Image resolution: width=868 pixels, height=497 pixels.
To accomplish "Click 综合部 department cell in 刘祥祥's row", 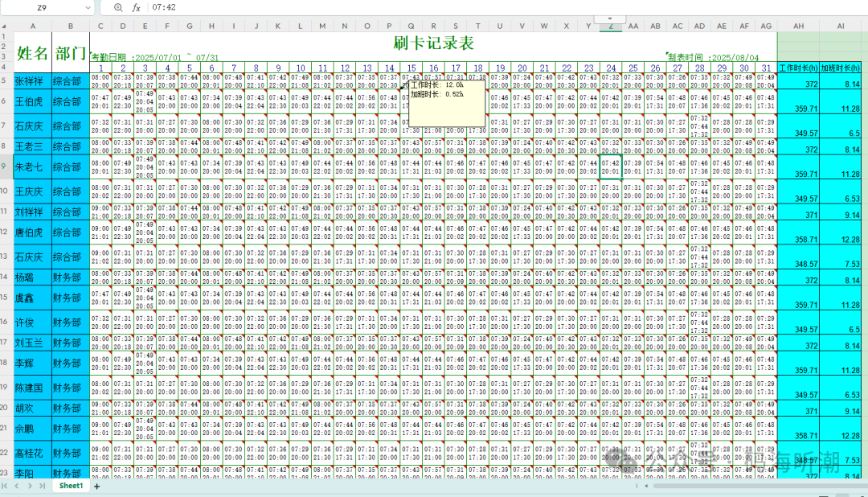I will (70, 212).
